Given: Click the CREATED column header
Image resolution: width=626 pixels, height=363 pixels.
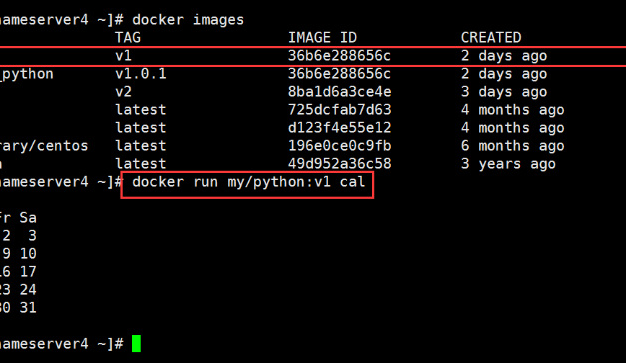Looking at the screenshot, I should coord(491,38).
